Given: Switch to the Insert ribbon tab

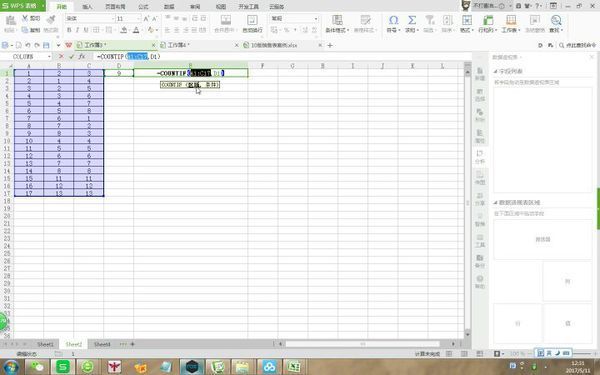Looking at the screenshot, I should pyautogui.click(x=87, y=7).
